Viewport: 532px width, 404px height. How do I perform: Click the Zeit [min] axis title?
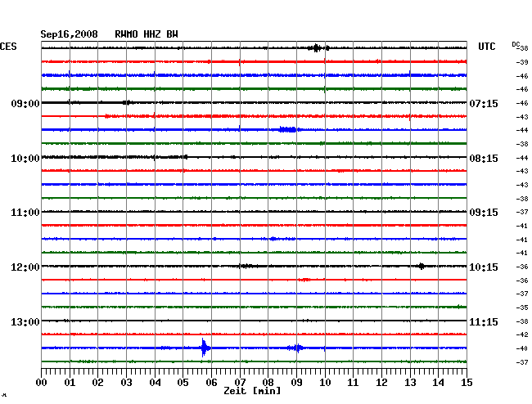[252, 391]
